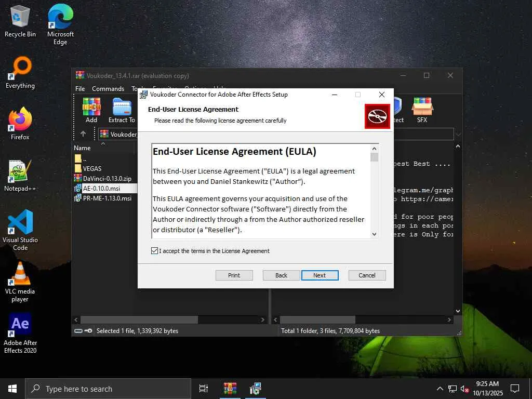This screenshot has height=399, width=532.
Task: Click the End-User License Agreement (EULA) heading
Action: click(x=234, y=151)
